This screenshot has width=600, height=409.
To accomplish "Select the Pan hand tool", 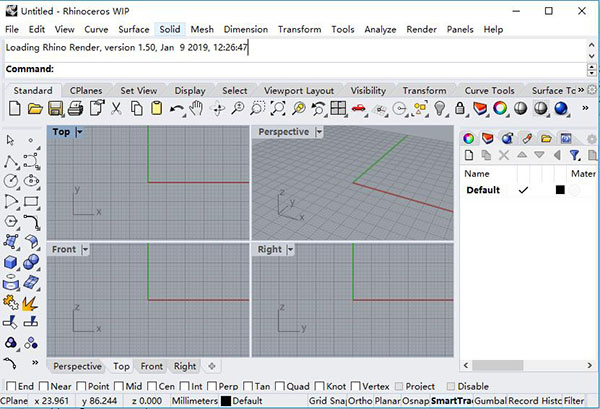I will point(196,108).
